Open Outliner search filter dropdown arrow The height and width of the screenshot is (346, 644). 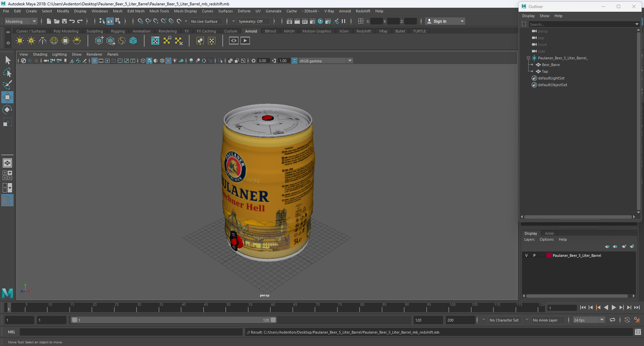(x=637, y=24)
